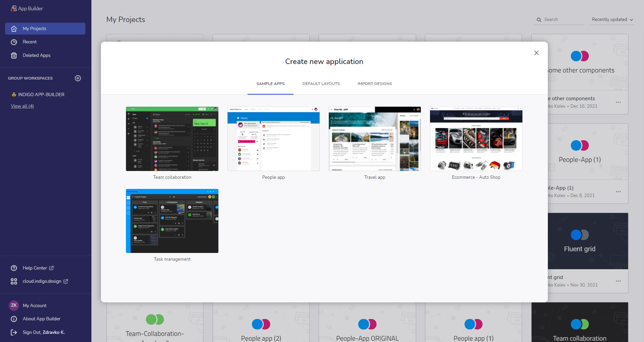Viewport: 644px width, 342px height.
Task: Open cloud.indigo.design via its grid icon
Action: click(14, 281)
